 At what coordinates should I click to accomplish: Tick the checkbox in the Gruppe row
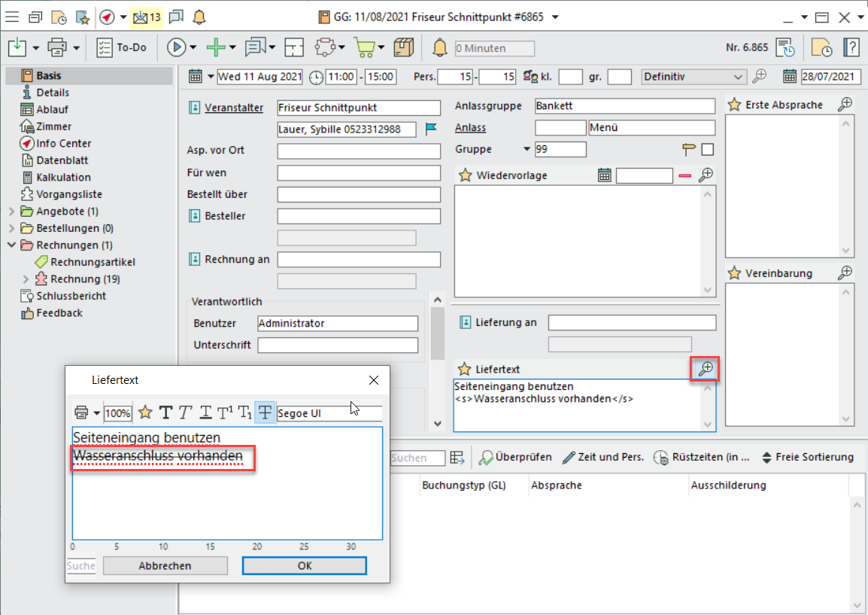[x=707, y=149]
